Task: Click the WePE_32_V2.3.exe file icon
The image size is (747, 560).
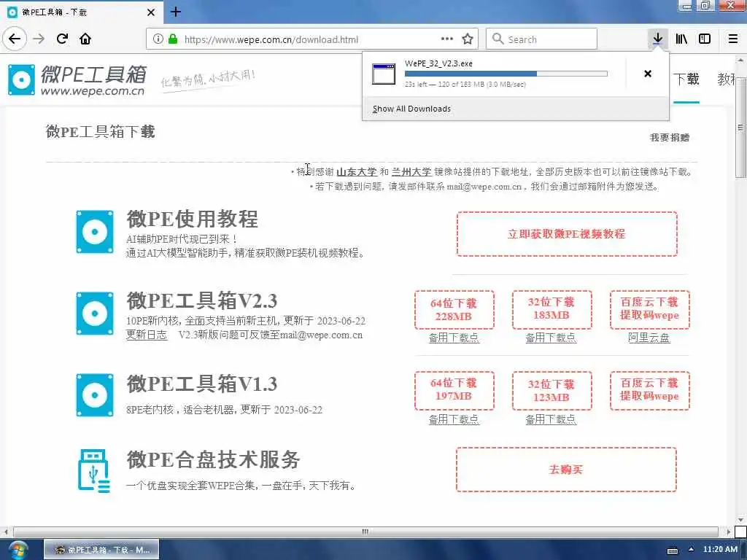Action: point(384,74)
